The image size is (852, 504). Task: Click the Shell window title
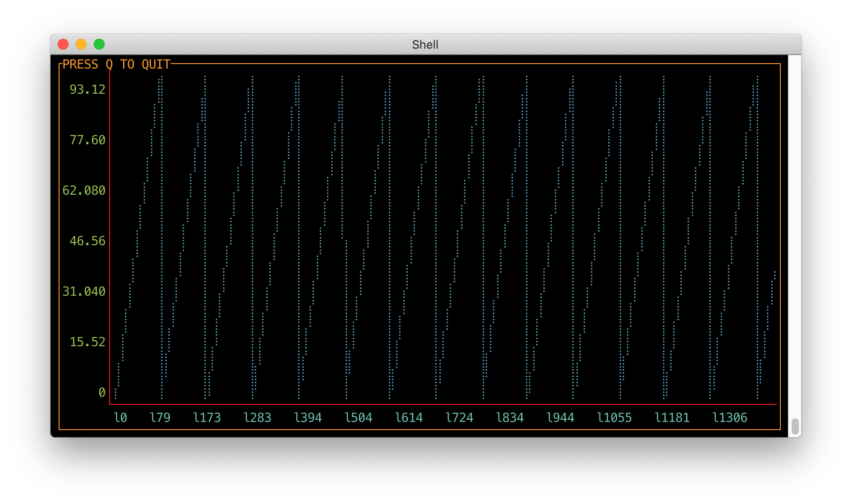point(425,44)
